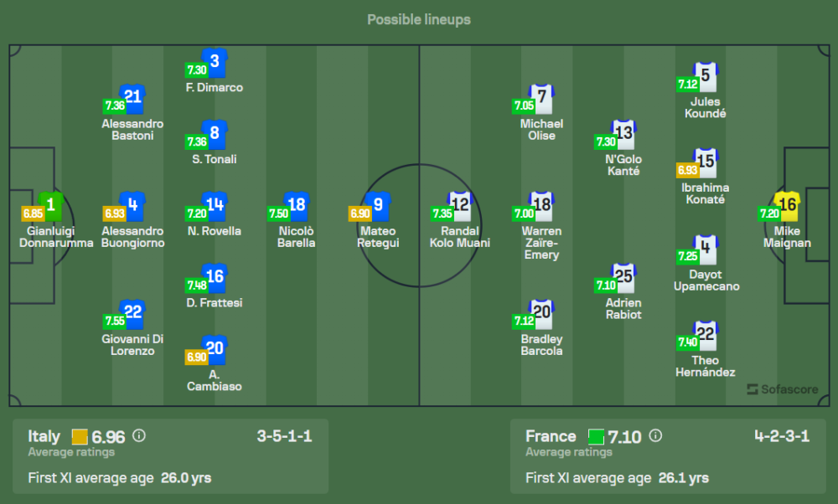This screenshot has width=838, height=504.
Task: Open Jules Koundé's player name link
Action: pos(705,108)
